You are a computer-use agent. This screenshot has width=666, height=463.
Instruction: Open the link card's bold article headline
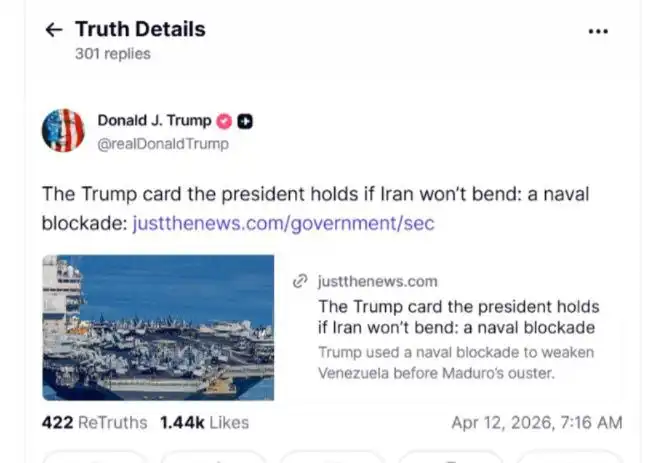tap(458, 317)
